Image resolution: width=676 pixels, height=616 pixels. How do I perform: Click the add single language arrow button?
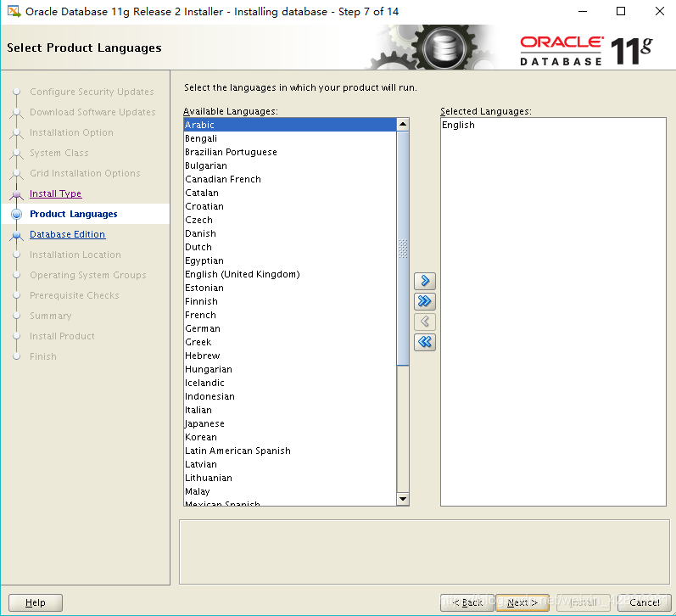pos(425,281)
